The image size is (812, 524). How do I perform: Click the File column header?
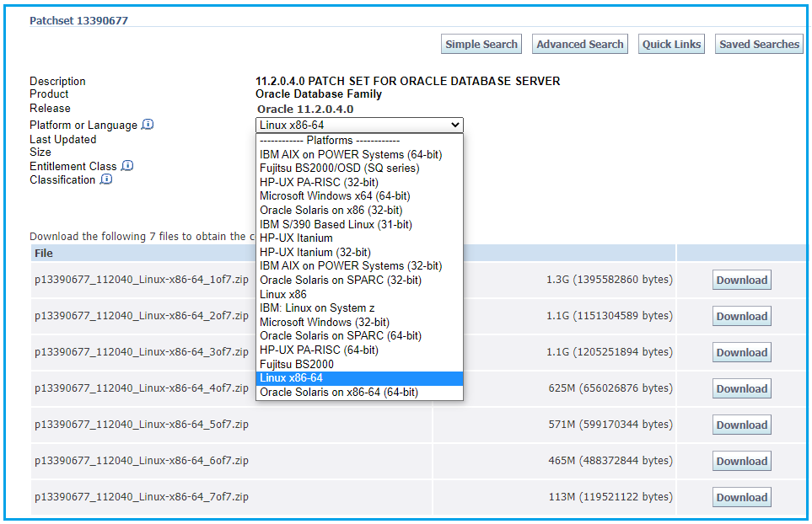44,253
